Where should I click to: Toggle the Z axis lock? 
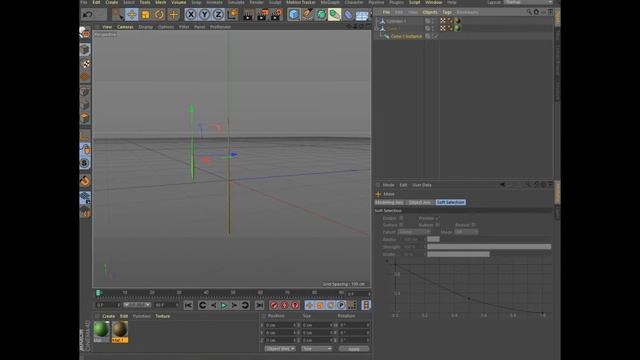218,15
